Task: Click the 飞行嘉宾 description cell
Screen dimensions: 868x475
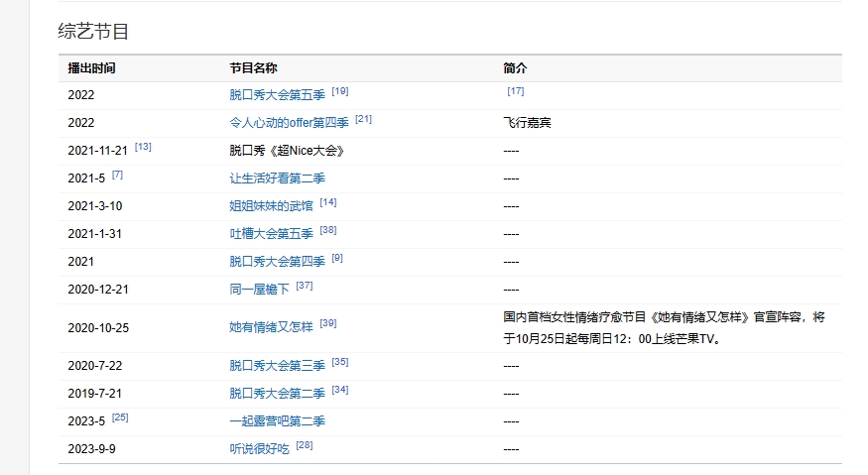Action: coord(528,123)
